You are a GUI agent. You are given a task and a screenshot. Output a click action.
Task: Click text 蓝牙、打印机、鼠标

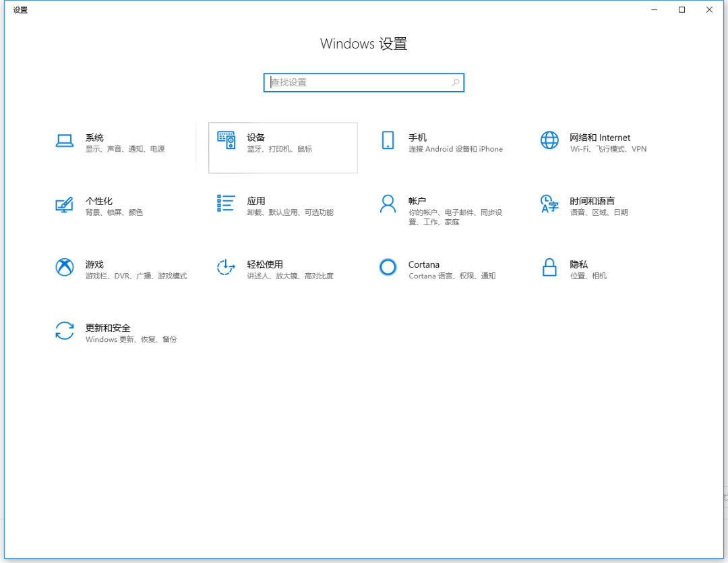point(280,149)
